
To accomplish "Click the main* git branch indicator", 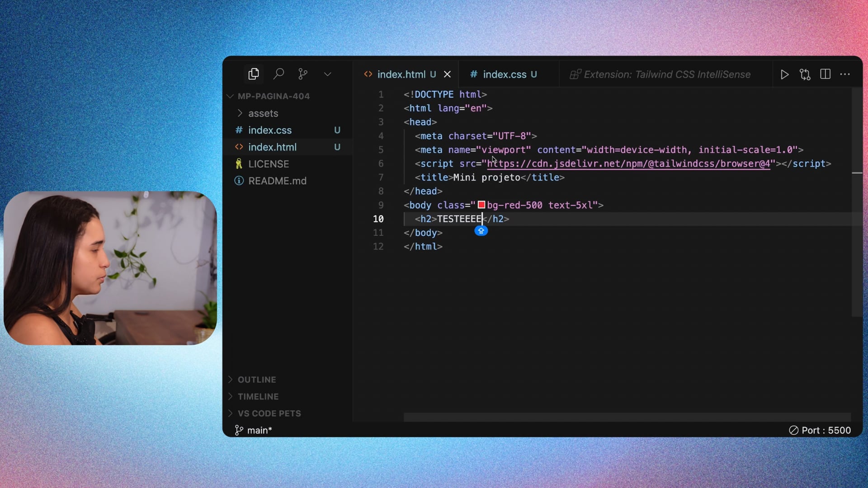I will click(x=254, y=430).
